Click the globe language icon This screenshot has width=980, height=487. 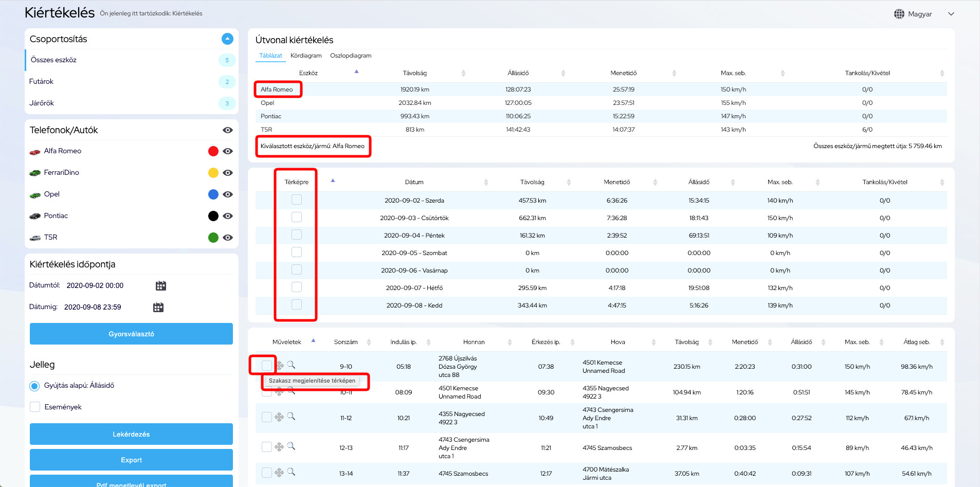pos(899,14)
